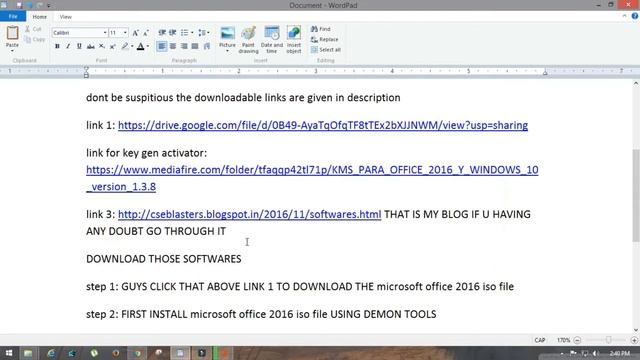This screenshot has height=360, width=640.
Task: Click the vertical scrollbar thumb
Action: (636, 196)
